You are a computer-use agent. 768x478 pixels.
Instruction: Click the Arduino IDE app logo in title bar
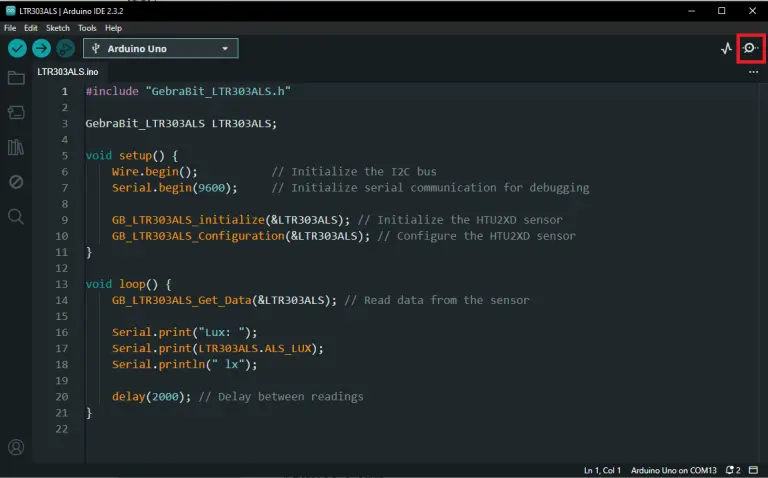pyautogui.click(x=10, y=10)
